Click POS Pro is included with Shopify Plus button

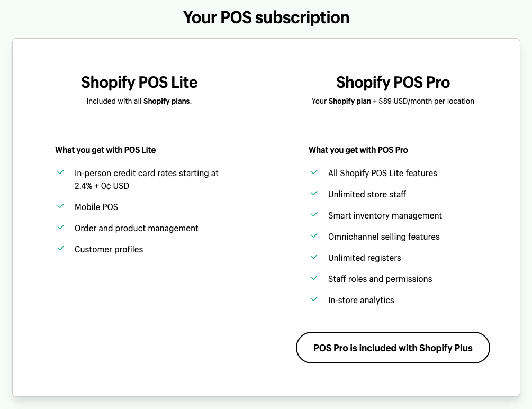[x=393, y=348]
